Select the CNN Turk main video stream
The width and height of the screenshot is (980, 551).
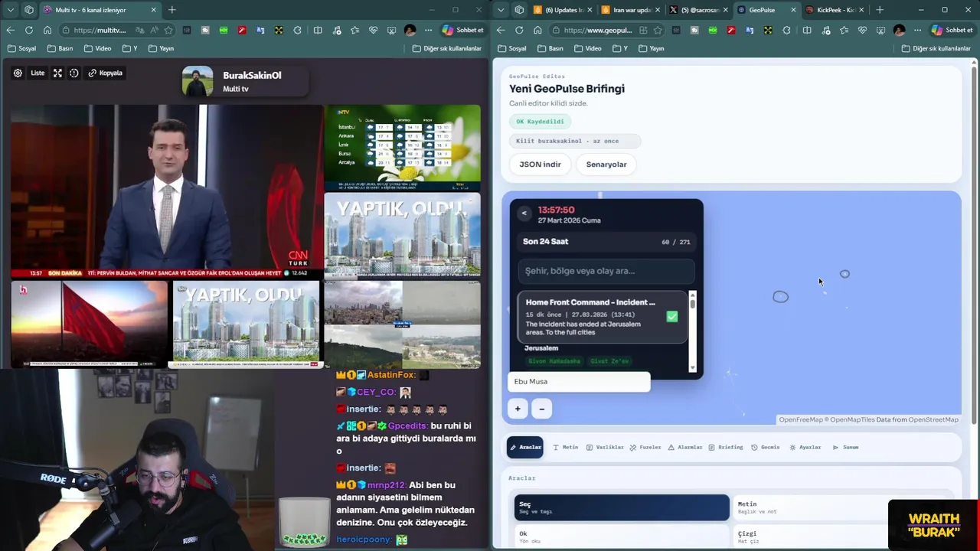166,191
